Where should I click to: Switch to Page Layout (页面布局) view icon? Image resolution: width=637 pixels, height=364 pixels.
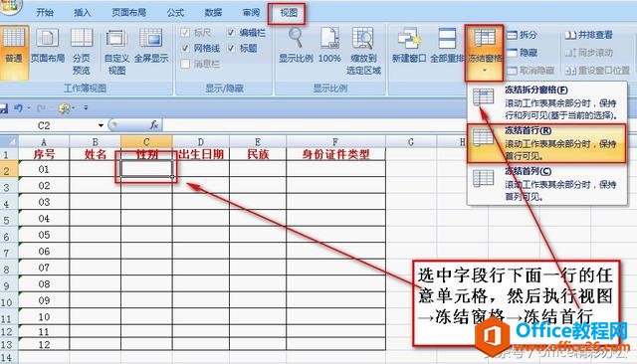point(48,47)
